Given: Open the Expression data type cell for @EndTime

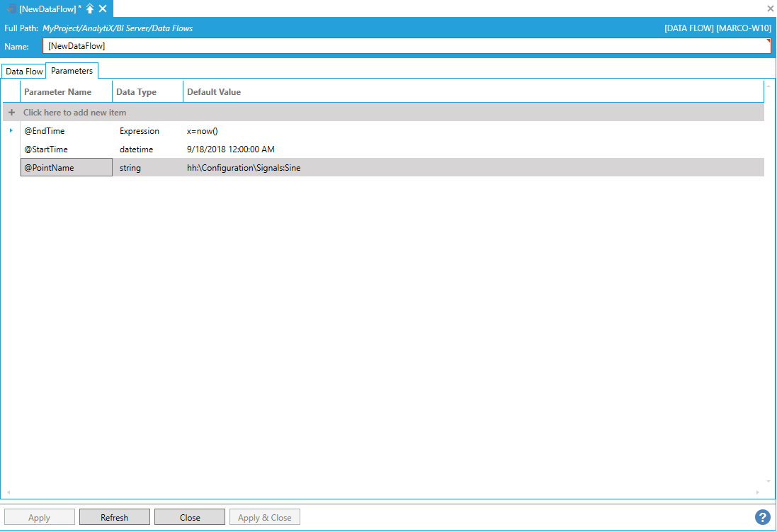Looking at the screenshot, I should [140, 131].
